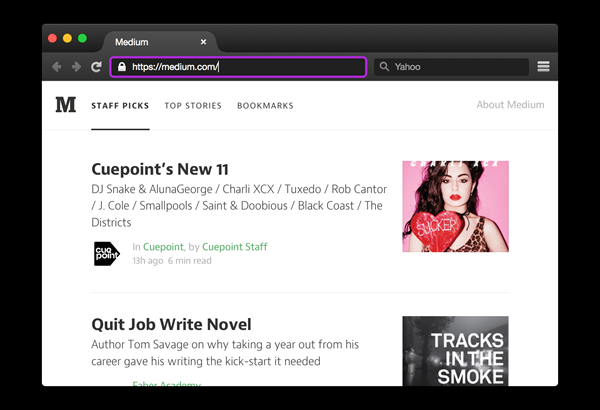600x410 pixels.
Task: Open Cuepoint Staff author profile
Action: pyautogui.click(x=235, y=247)
